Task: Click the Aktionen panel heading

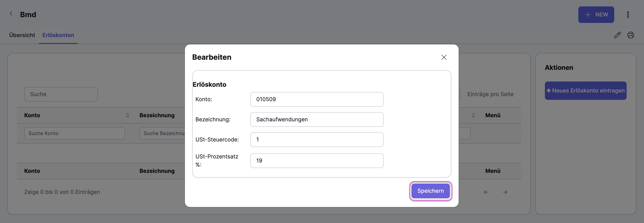Action: (559, 68)
